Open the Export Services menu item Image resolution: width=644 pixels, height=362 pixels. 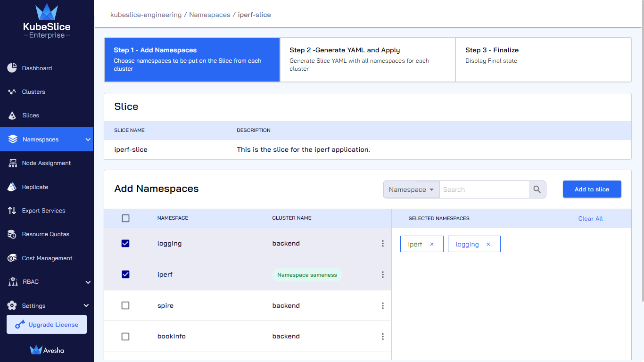pyautogui.click(x=43, y=211)
